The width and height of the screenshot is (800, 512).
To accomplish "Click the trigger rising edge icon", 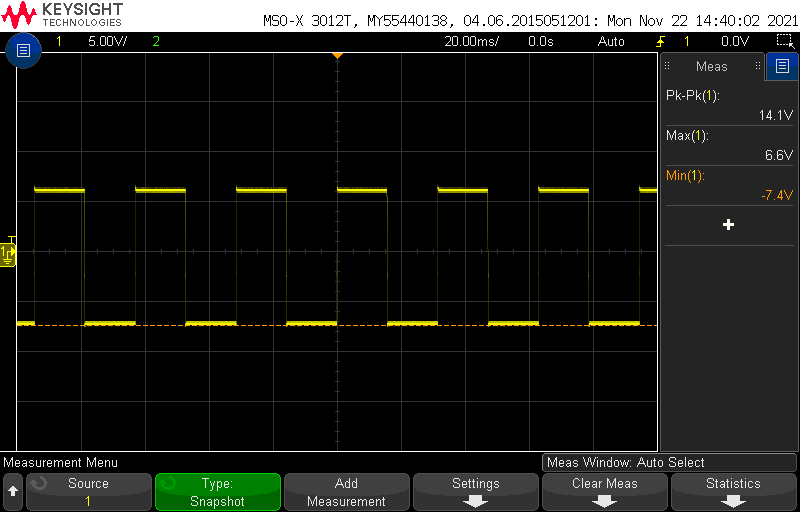I will 660,42.
